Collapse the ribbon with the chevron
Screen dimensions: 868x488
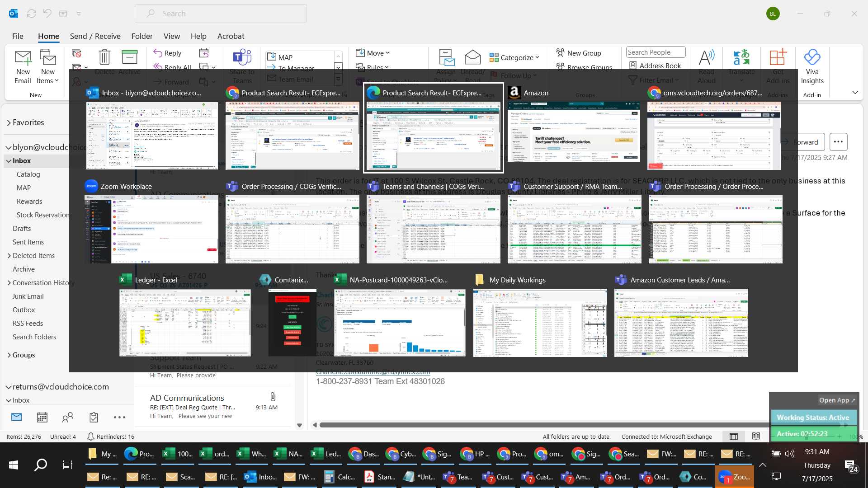[855, 93]
